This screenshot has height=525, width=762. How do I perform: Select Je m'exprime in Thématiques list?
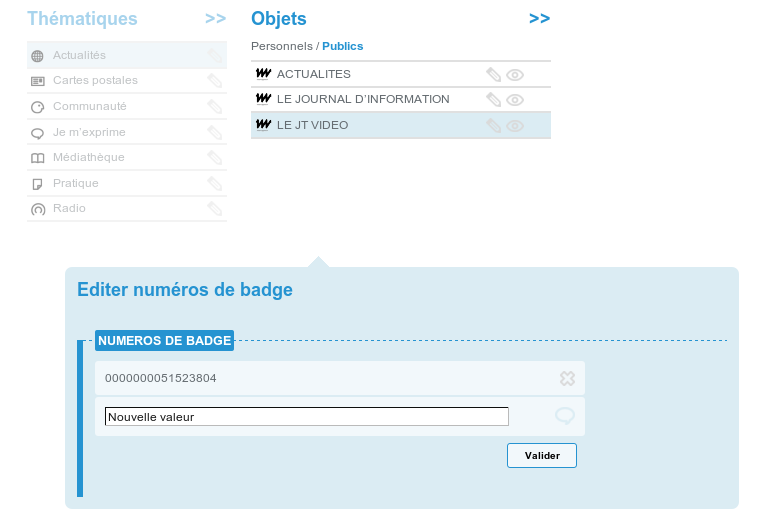pyautogui.click(x=89, y=132)
